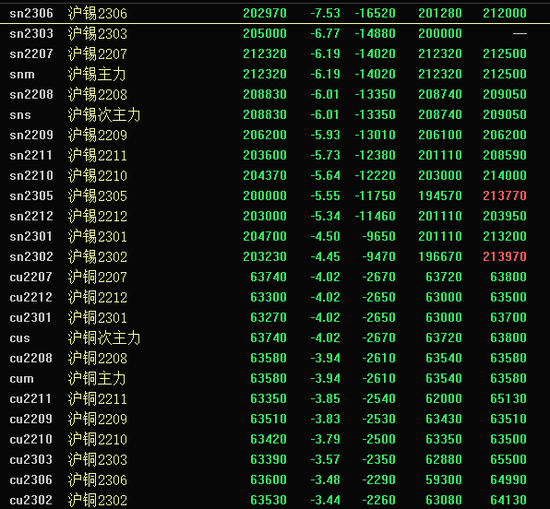Select the sn2306 contract code

pos(31,13)
